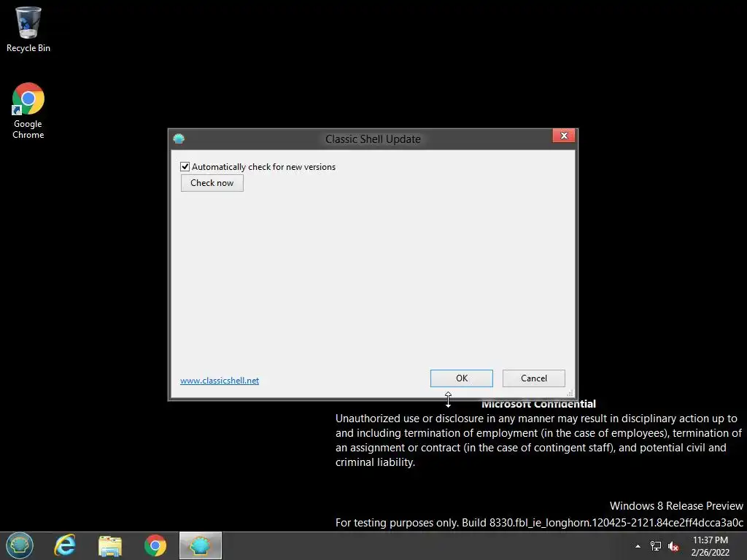The height and width of the screenshot is (560, 747).
Task: Launch Internet Explorer from the taskbar
Action: [65, 545]
